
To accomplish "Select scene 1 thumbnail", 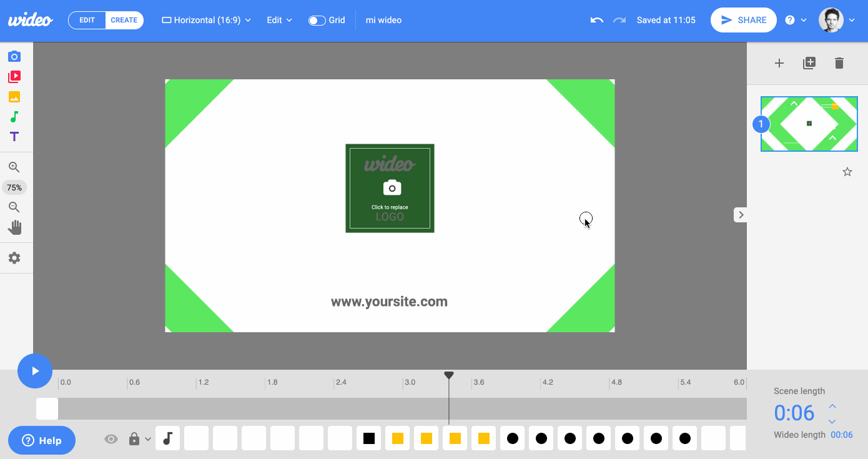I will (809, 124).
